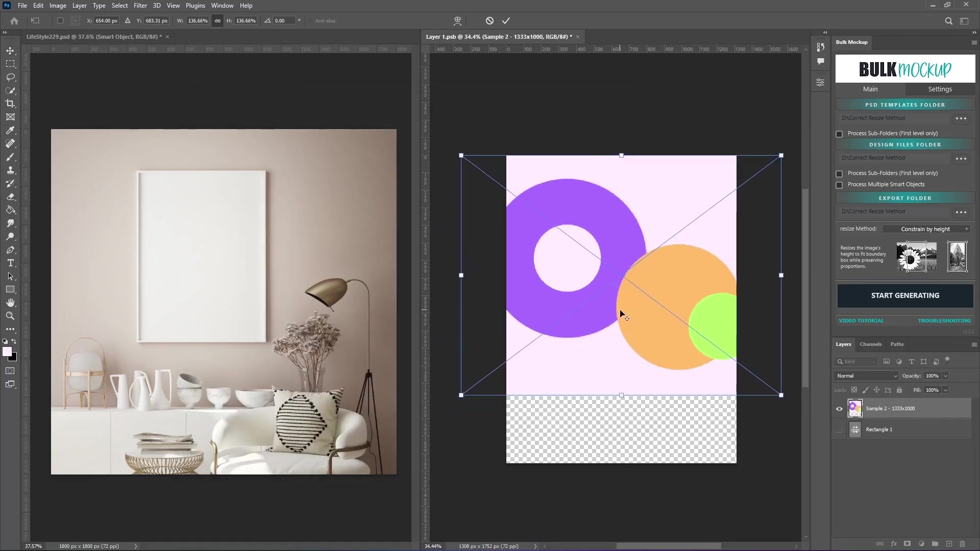Choose the Lasso tool

pyautogui.click(x=10, y=77)
